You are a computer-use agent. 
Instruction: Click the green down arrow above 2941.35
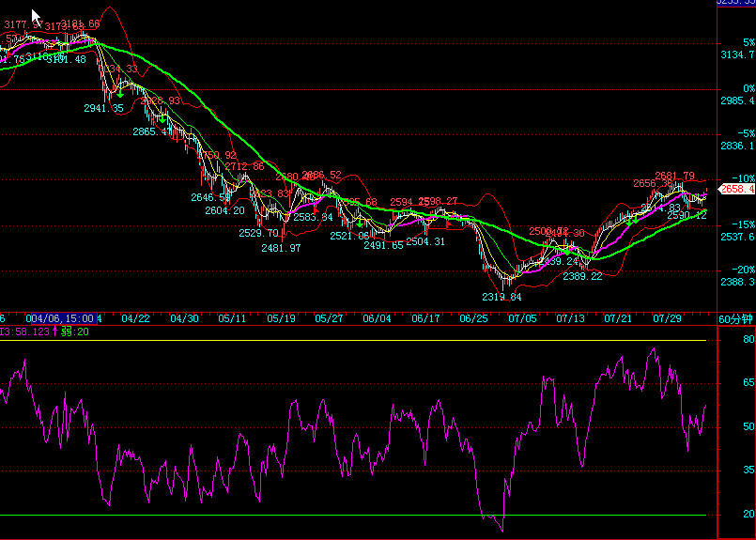pyautogui.click(x=120, y=95)
